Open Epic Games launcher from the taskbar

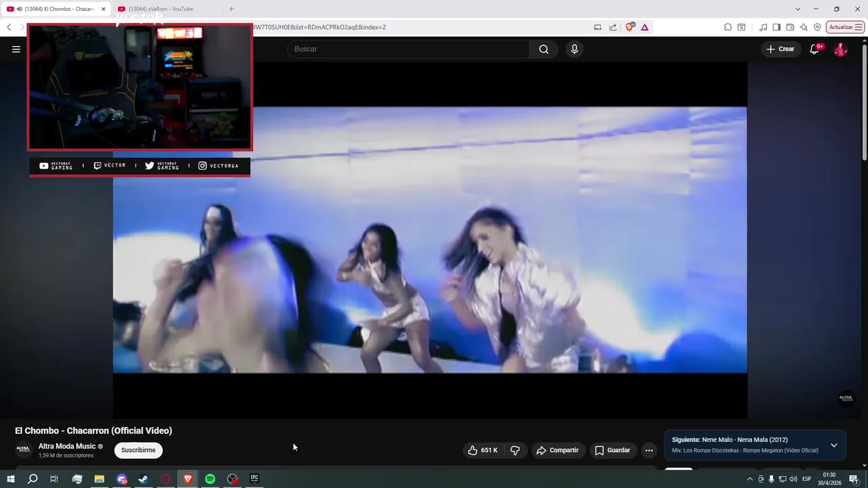[254, 479]
